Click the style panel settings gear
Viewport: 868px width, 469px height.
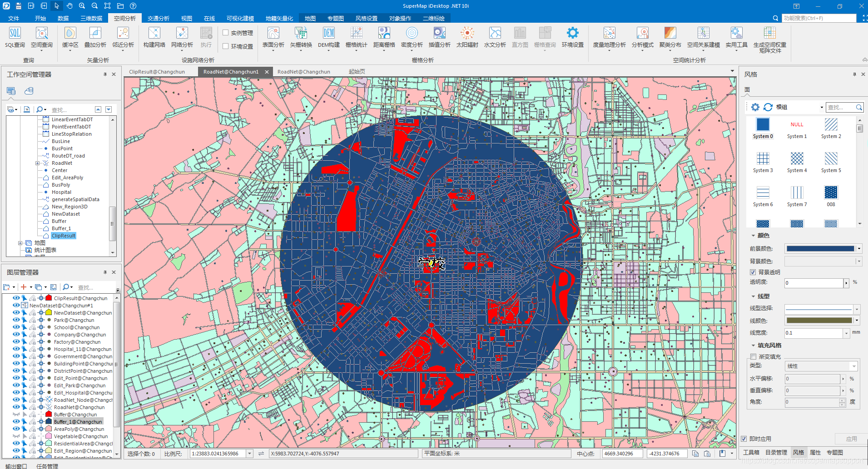coord(755,107)
